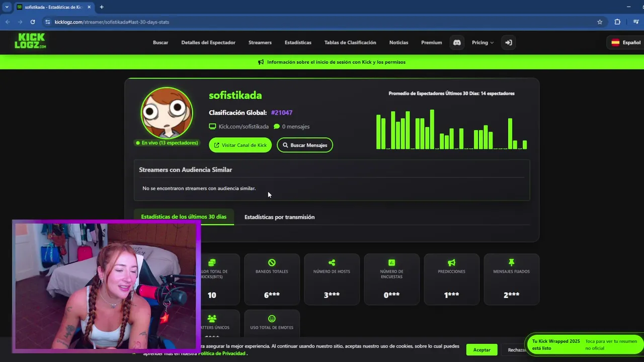Click Kick Wrapped 2025 notification

pos(584,344)
